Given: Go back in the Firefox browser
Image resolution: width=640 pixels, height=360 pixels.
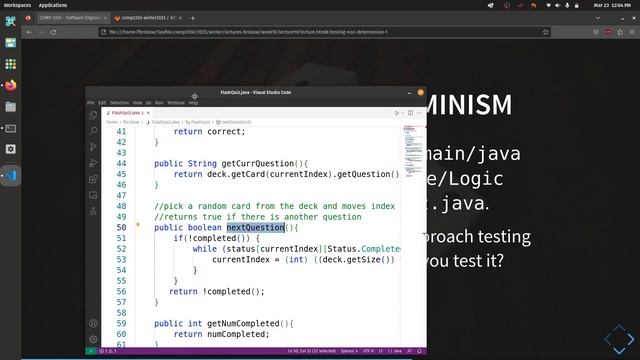Looking at the screenshot, I should click(x=29, y=32).
